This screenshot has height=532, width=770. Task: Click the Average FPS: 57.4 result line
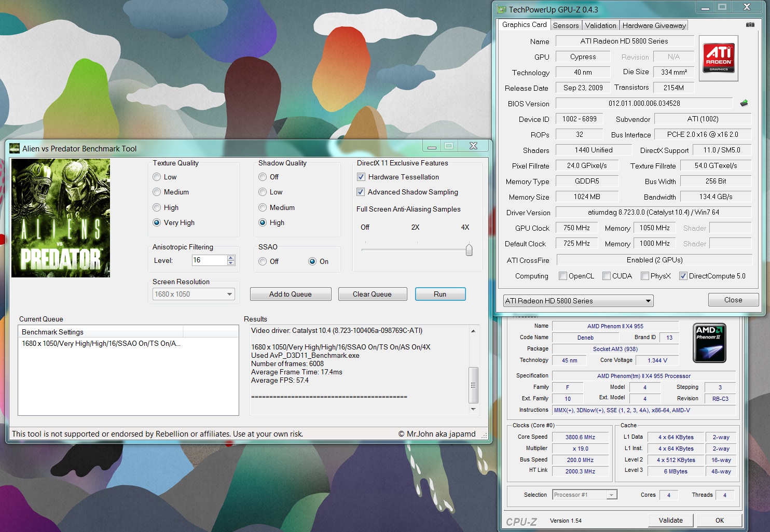coord(280,380)
